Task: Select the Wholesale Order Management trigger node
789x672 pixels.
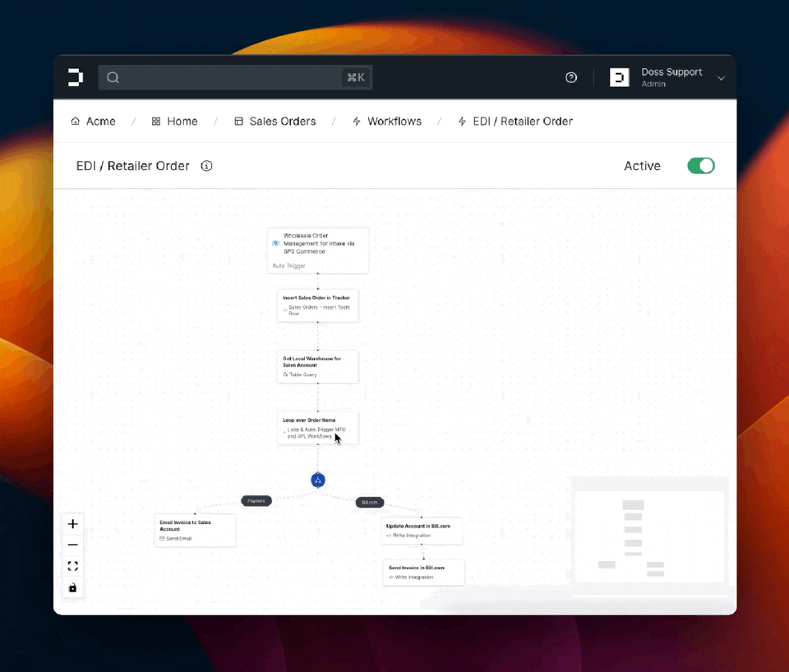Action: tap(318, 250)
